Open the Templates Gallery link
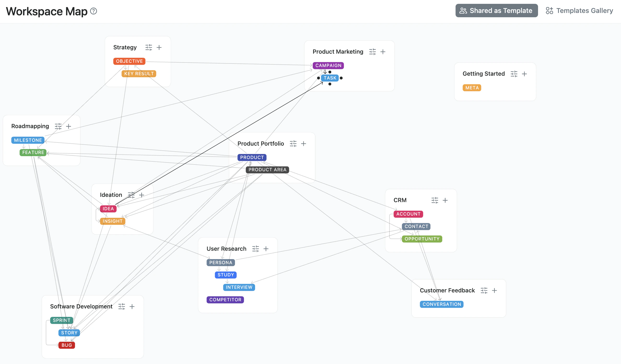This screenshot has height=364, width=621. click(x=579, y=11)
